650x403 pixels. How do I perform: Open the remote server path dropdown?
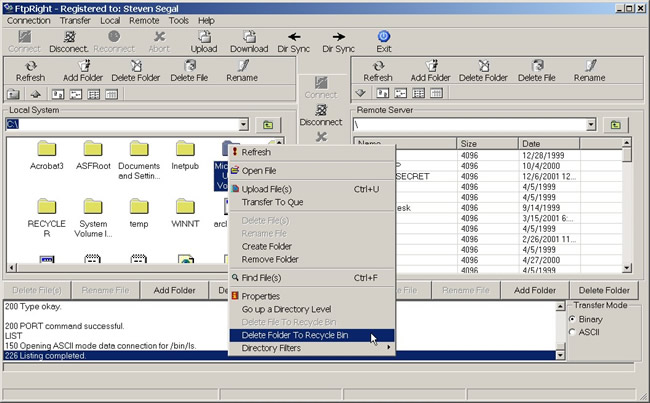point(591,124)
